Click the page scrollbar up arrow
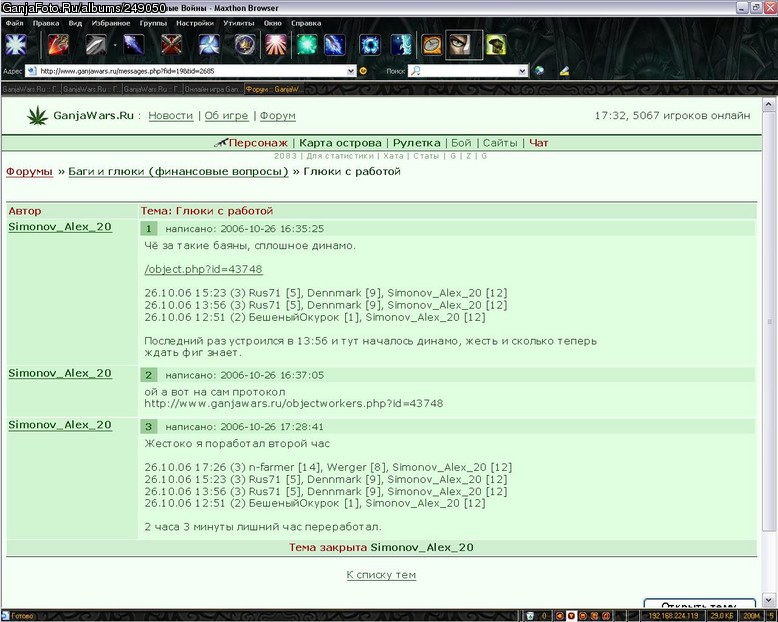This screenshot has height=622, width=778. 768,105
